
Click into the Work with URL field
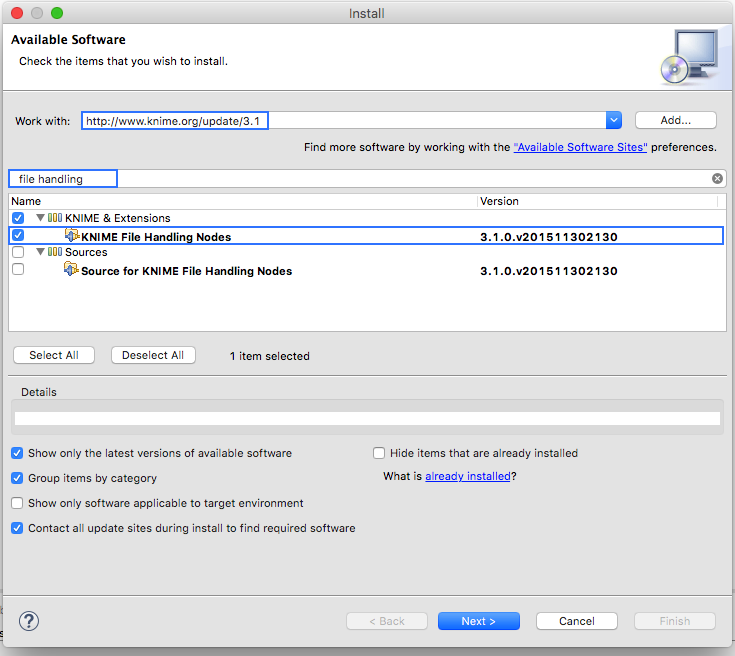tap(344, 121)
